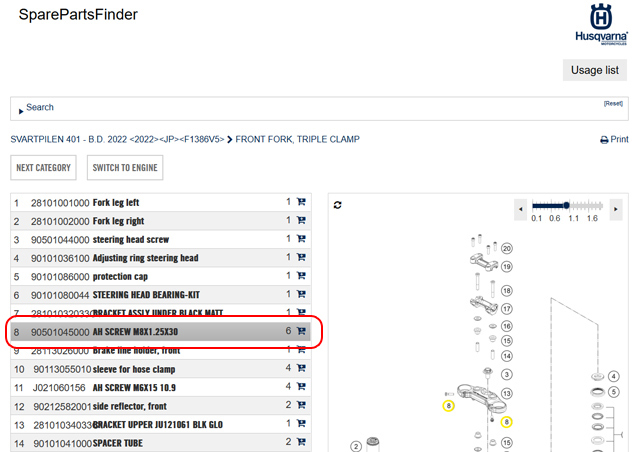Add SPACER TUBE to cart

tap(302, 441)
